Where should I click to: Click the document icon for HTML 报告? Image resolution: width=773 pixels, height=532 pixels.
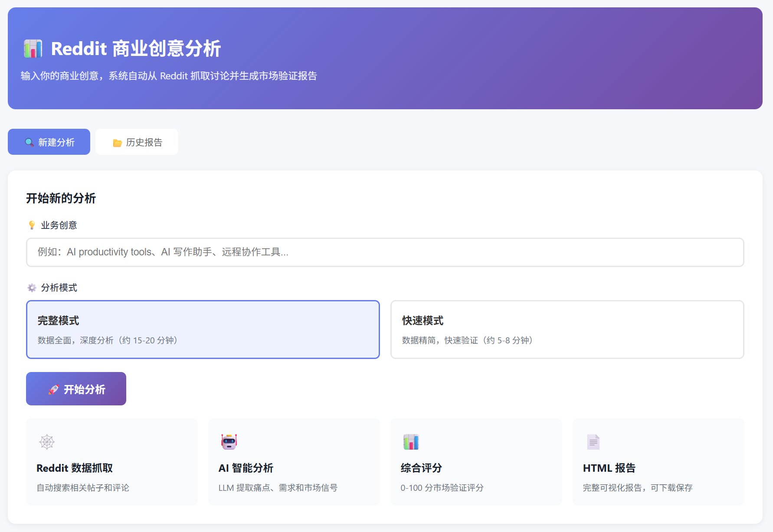coord(593,442)
